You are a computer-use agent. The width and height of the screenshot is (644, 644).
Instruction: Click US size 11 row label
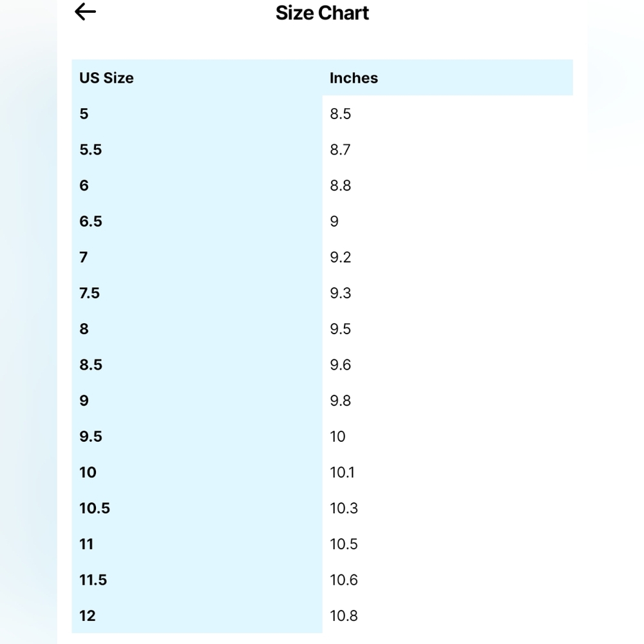tap(86, 544)
